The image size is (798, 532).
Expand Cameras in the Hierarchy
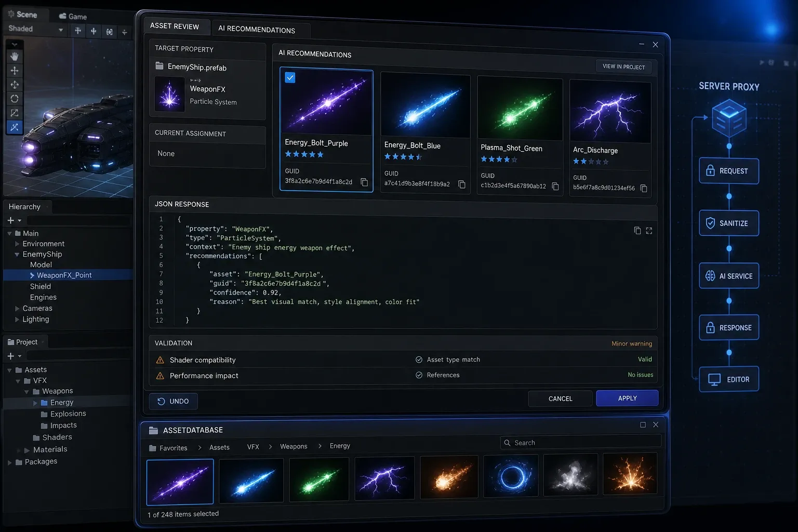[17, 309]
